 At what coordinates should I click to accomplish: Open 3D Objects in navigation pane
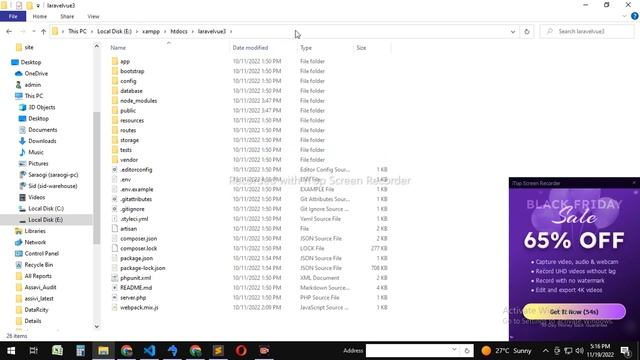tap(42, 107)
